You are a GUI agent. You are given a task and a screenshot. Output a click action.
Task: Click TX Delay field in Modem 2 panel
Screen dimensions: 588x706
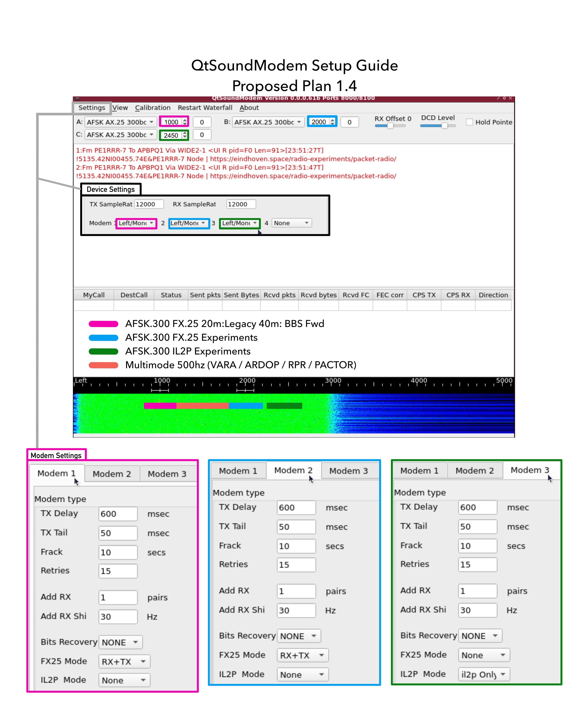296,508
